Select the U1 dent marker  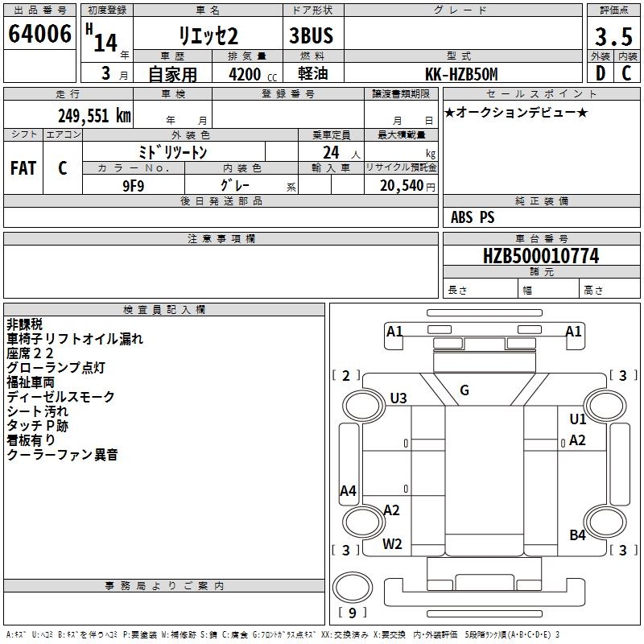(577, 419)
